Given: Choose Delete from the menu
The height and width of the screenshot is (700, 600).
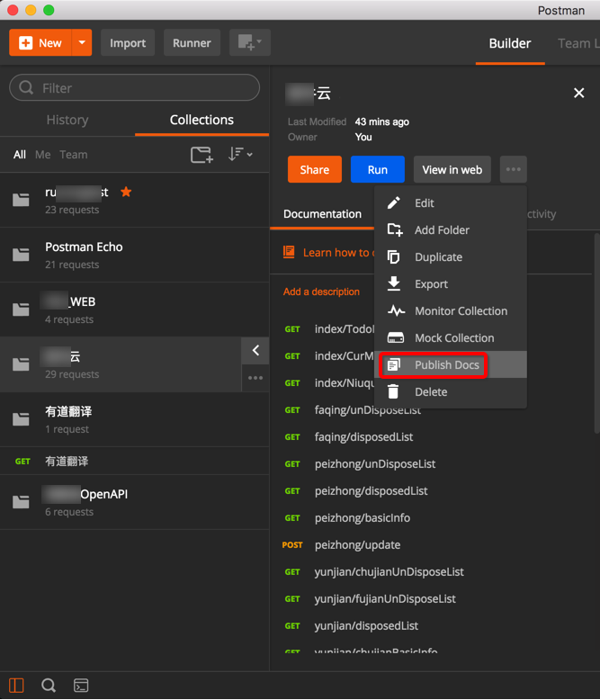Looking at the screenshot, I should coord(451,392).
